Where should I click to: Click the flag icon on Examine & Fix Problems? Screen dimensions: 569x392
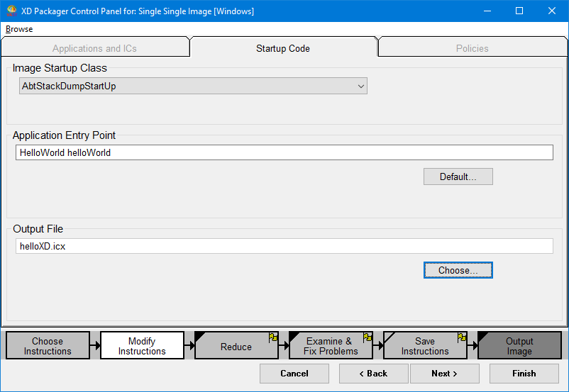click(x=368, y=337)
